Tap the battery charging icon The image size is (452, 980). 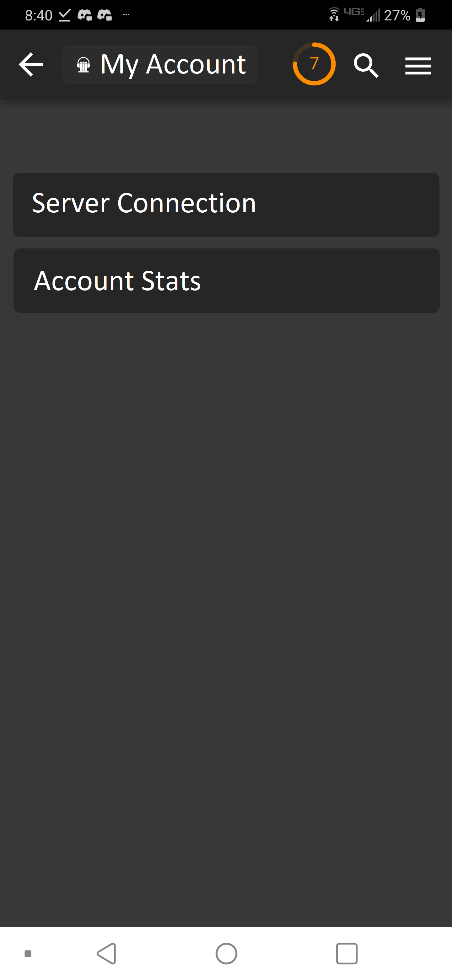point(420,15)
